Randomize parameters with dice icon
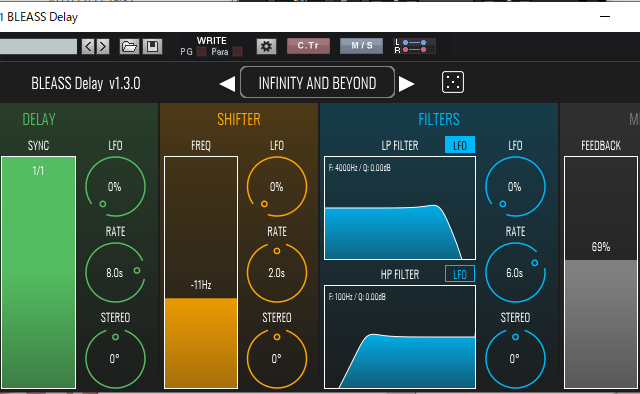This screenshot has height=394, width=640. click(x=453, y=82)
